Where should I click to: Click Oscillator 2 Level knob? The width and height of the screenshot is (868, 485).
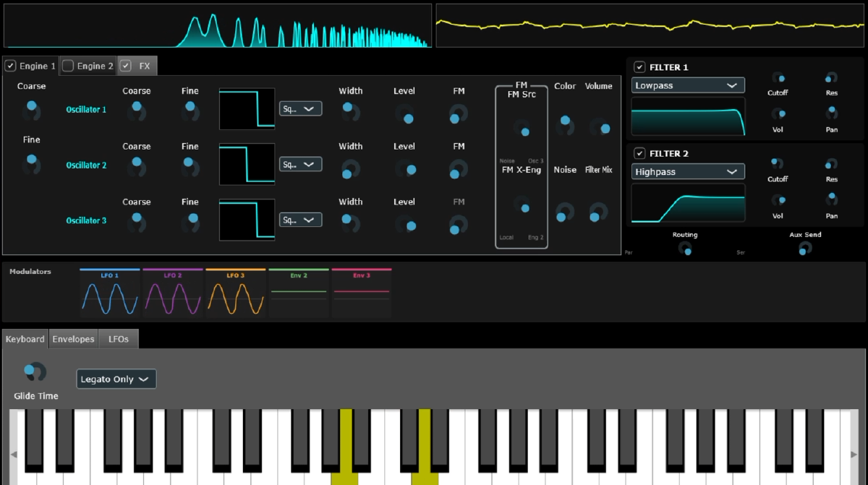pos(405,169)
